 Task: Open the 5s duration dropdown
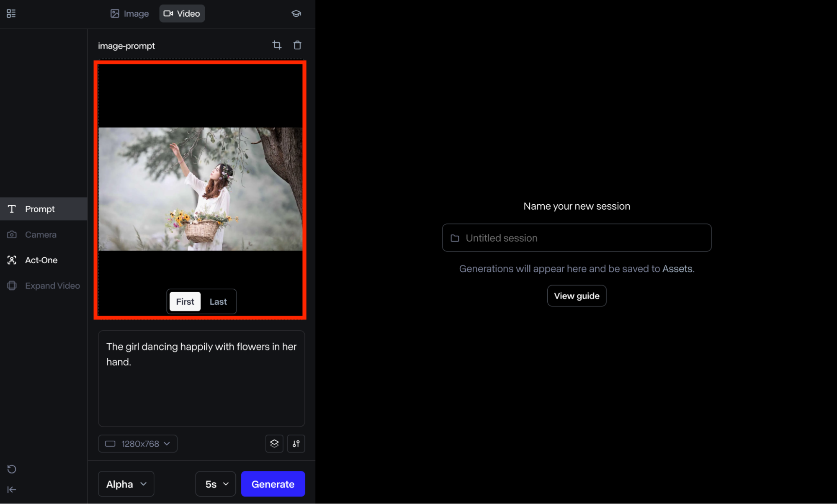click(216, 484)
